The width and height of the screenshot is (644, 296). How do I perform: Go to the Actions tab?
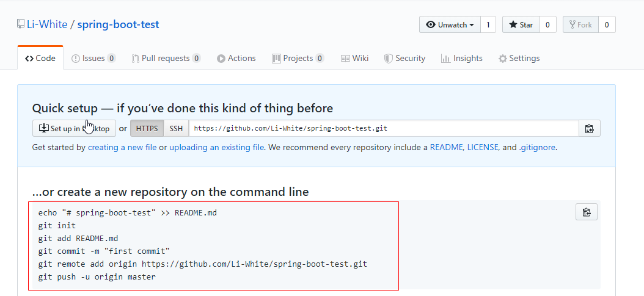(236, 59)
